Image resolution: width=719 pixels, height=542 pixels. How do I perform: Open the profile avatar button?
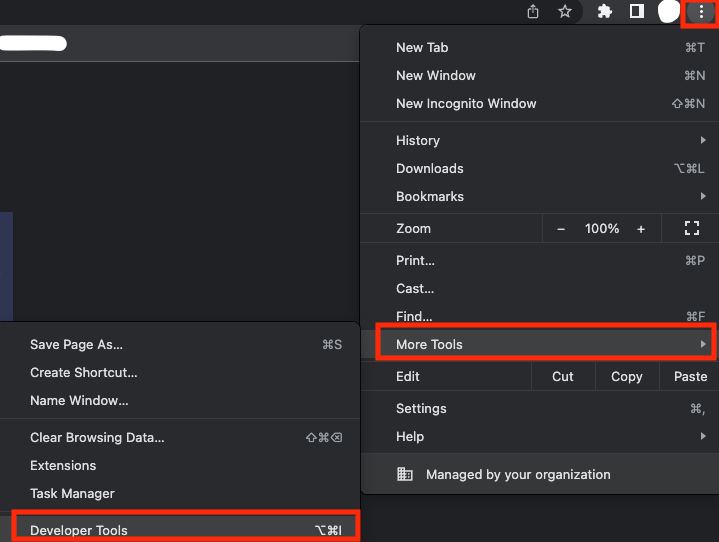click(669, 11)
